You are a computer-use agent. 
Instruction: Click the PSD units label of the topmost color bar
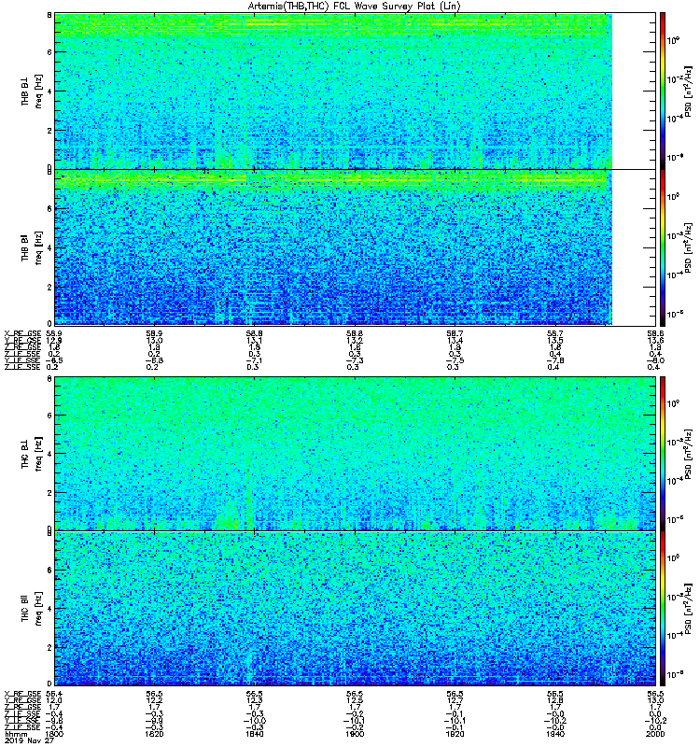click(688, 91)
